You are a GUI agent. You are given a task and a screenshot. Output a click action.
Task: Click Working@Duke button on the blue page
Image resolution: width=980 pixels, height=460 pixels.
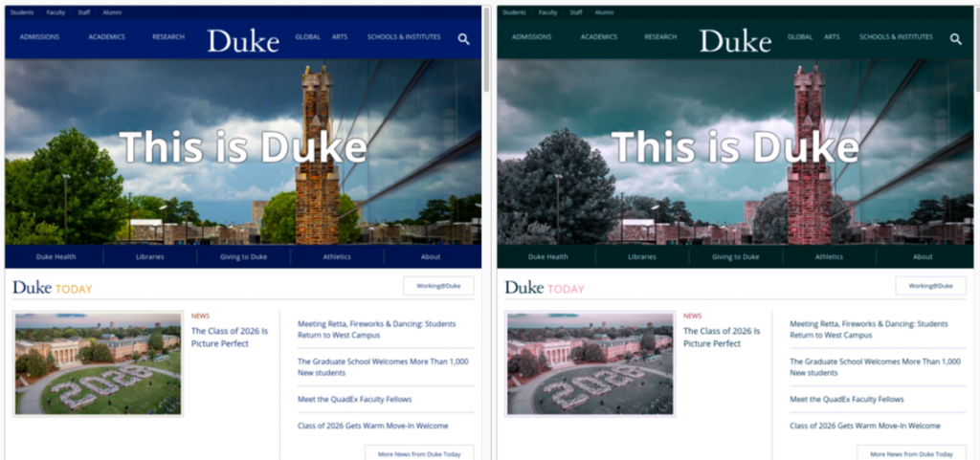[x=438, y=286]
